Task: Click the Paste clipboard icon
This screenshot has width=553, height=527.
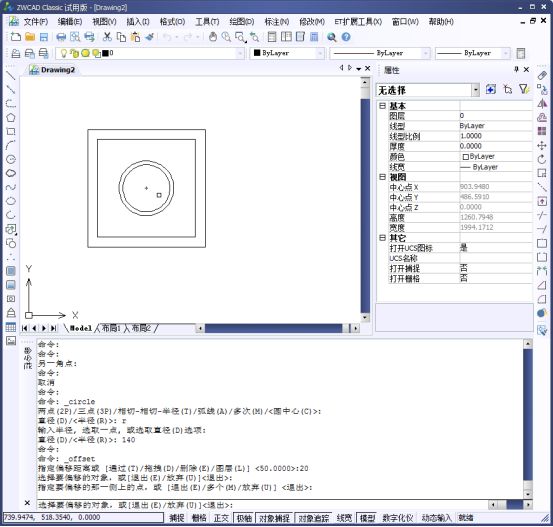Action: (x=135, y=37)
